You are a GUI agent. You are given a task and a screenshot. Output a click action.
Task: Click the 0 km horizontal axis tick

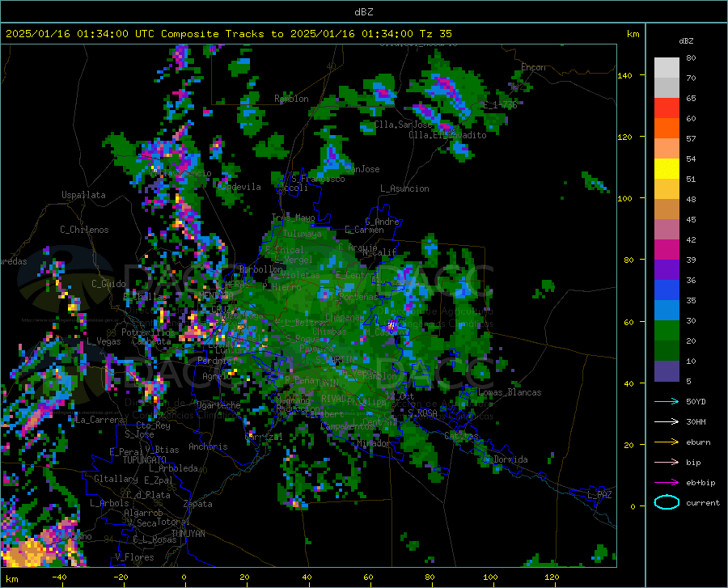[184, 577]
